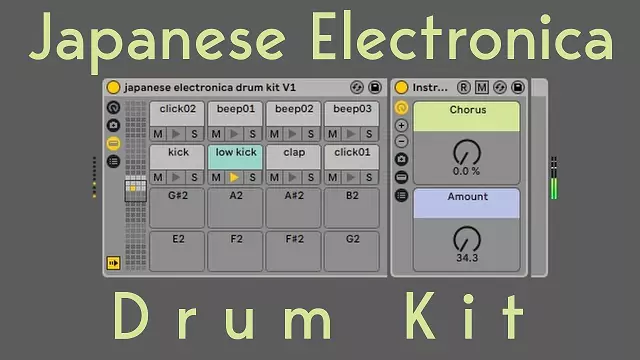Select the beep03 drum pad
Viewport: 640px width, 360px height.
(352, 113)
